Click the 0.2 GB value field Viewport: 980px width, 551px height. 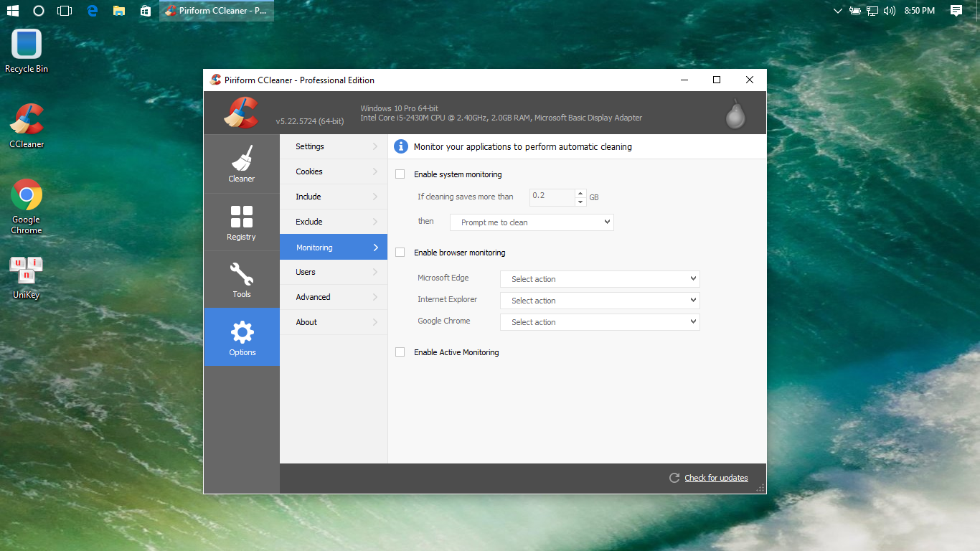552,197
